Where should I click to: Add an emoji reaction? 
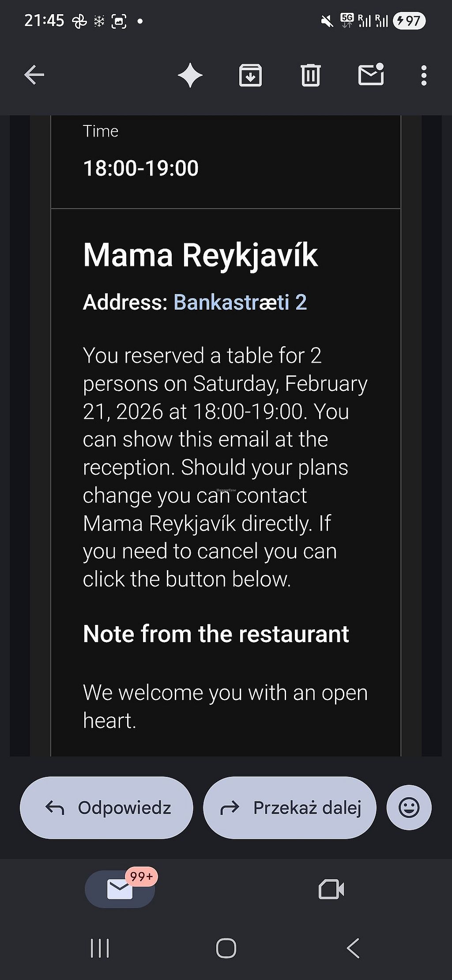[409, 808]
